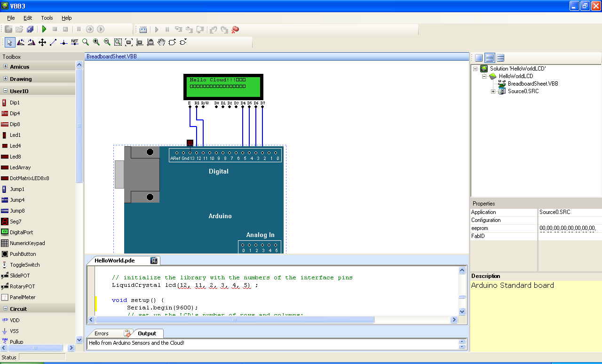
Task: Collapse the HelloWorldLCD project node
Action: click(484, 76)
